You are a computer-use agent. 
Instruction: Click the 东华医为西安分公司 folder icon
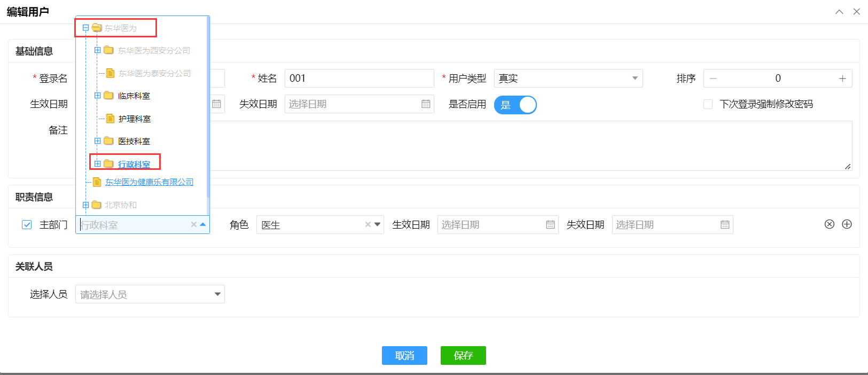108,50
